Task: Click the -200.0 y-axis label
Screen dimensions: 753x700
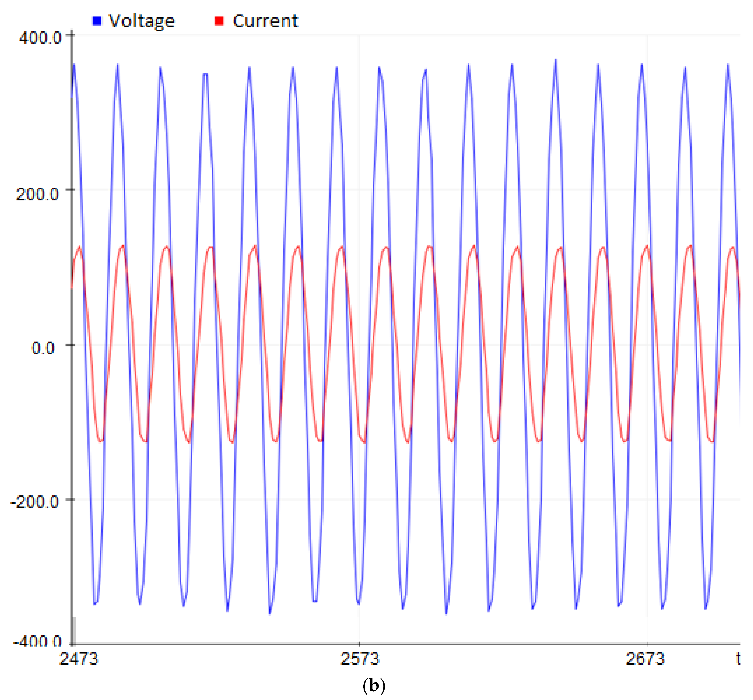Action: 35,502
